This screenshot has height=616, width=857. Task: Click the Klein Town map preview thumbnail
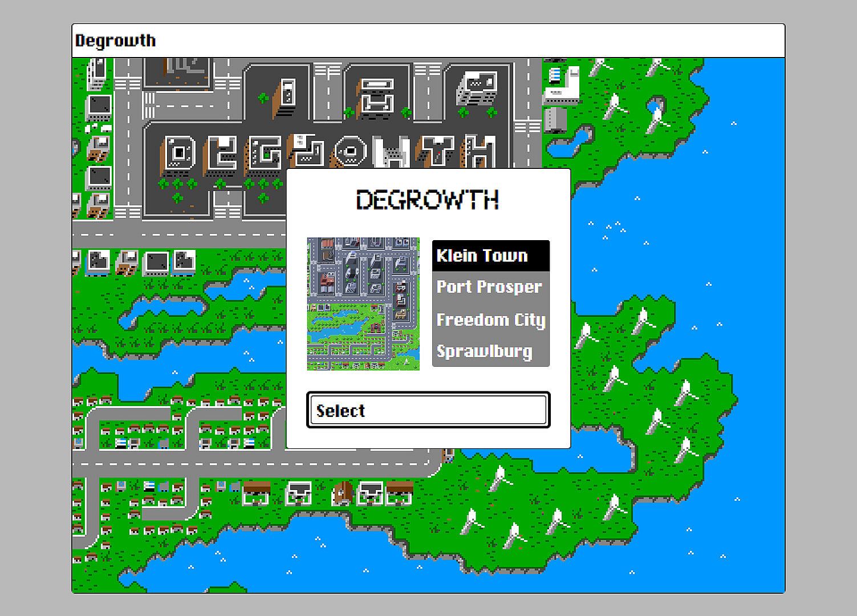[363, 304]
